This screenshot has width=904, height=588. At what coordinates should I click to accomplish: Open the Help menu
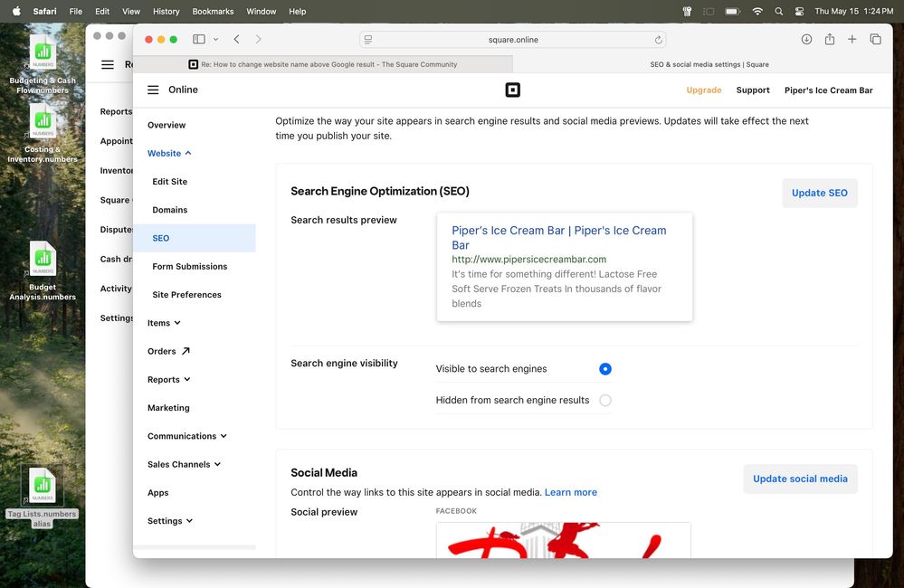coord(298,11)
